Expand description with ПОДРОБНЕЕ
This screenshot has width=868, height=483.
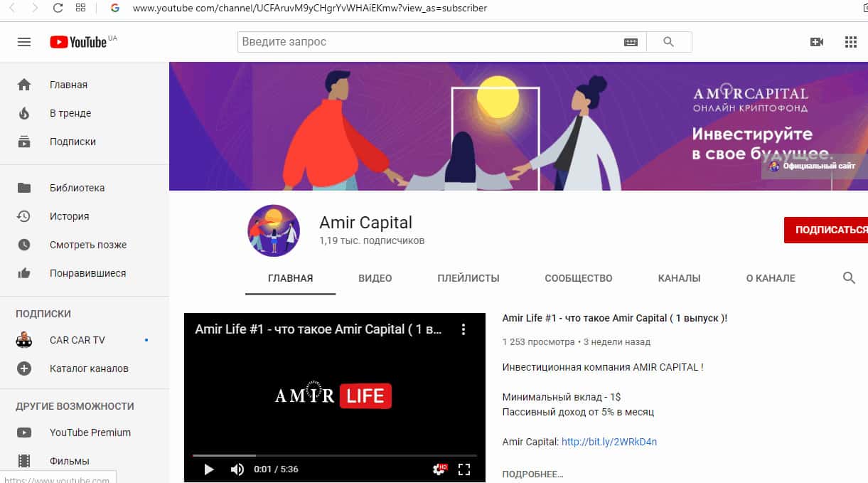pos(532,474)
